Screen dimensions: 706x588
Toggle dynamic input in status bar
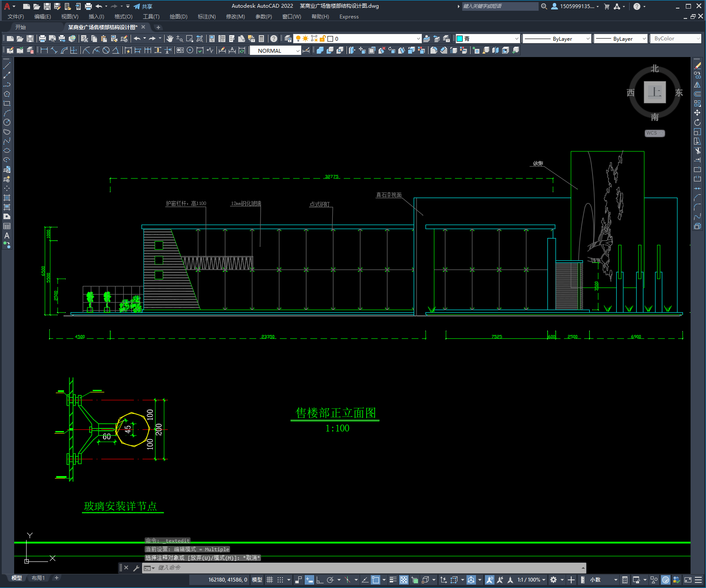pyautogui.click(x=309, y=580)
